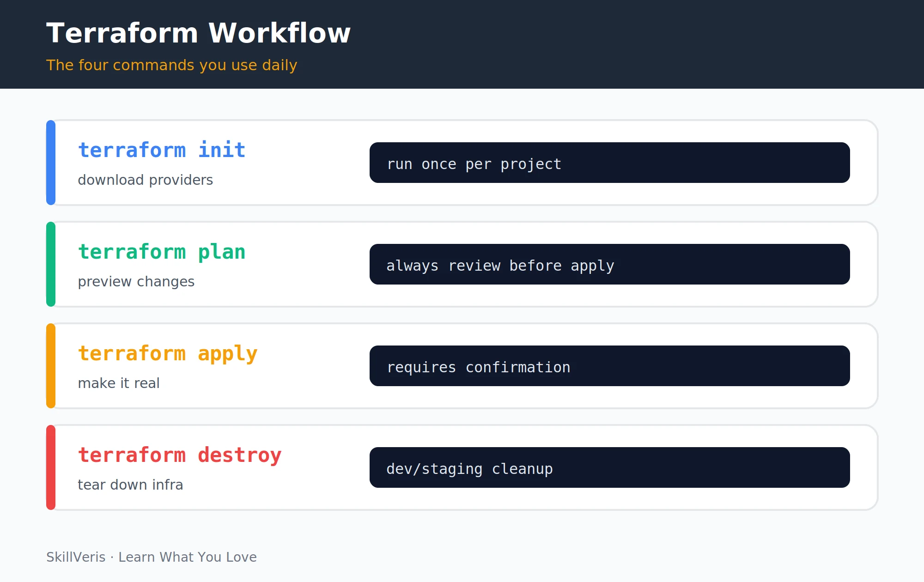Click the Terraform Workflow title
This screenshot has height=582, width=924.
pyautogui.click(x=198, y=33)
